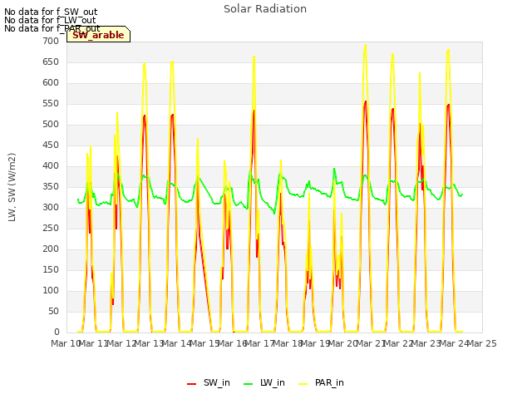Click the Mar 10 x-axis date label
The height and width of the screenshot is (399, 532).
coord(66,343)
